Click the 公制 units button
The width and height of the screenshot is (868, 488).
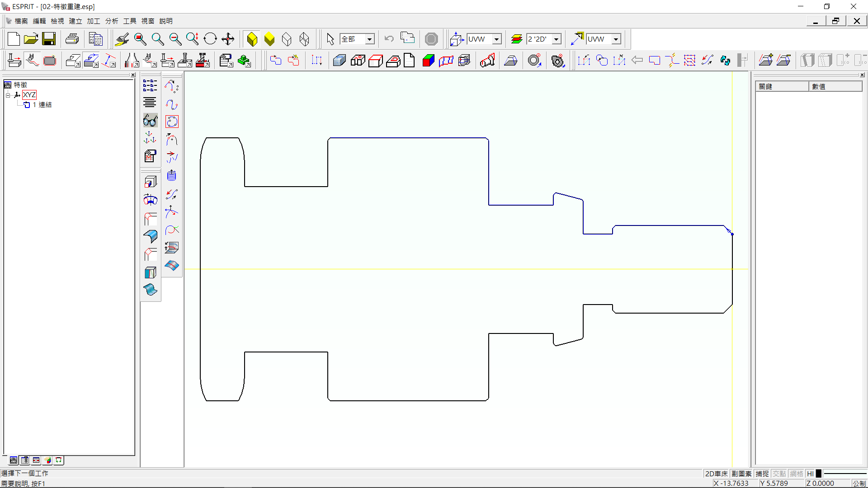pyautogui.click(x=859, y=483)
